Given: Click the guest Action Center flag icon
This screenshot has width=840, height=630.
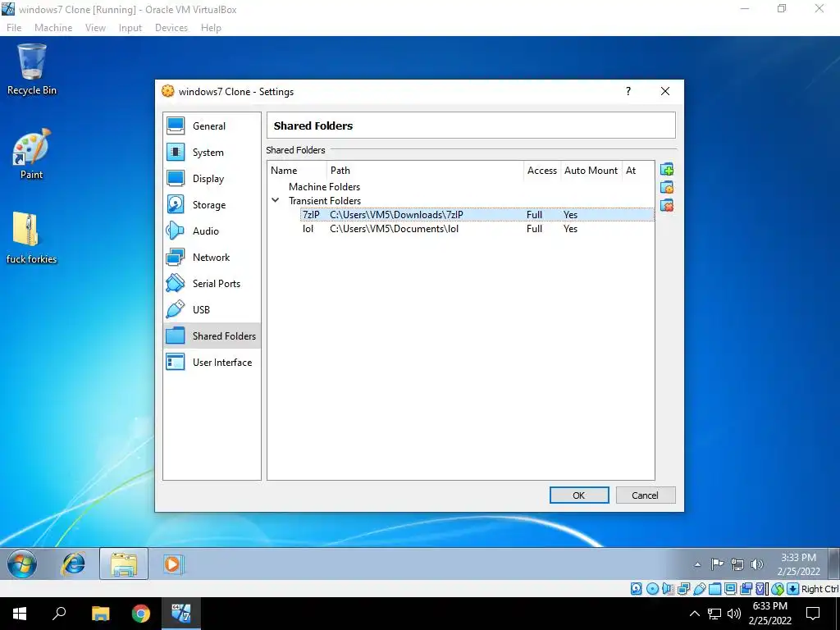Looking at the screenshot, I should tap(717, 564).
